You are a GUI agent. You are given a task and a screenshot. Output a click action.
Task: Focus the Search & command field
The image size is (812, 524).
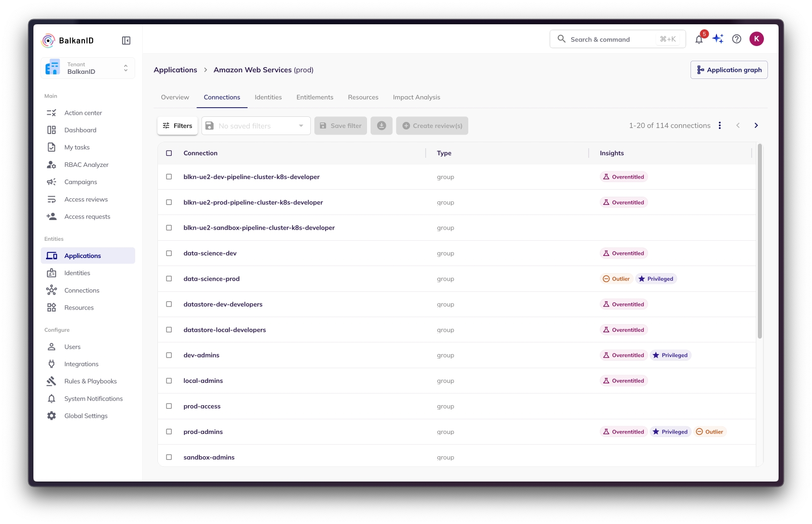(x=618, y=39)
